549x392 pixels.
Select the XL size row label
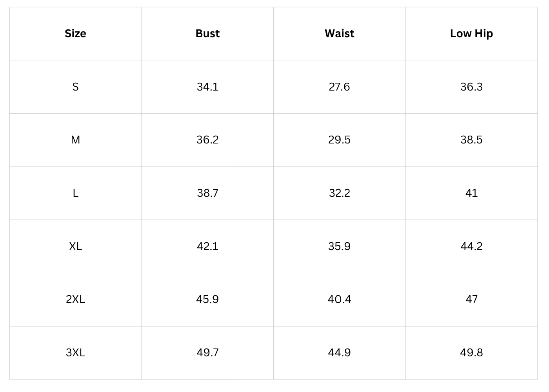point(75,246)
